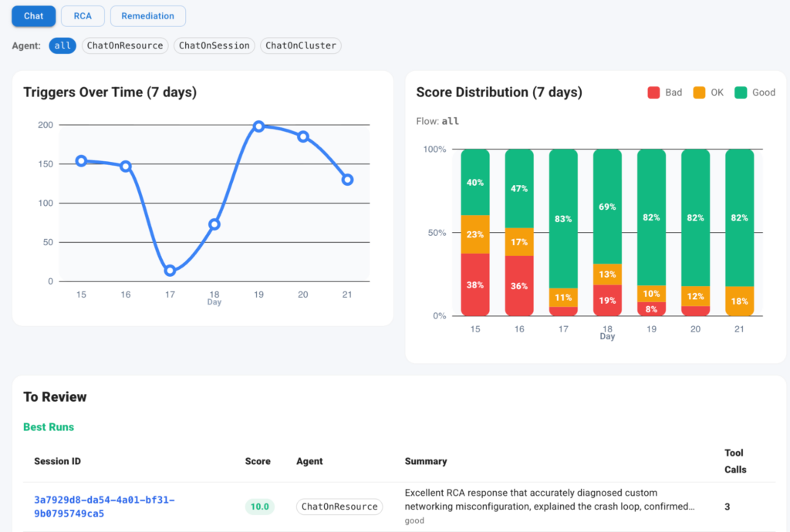
Task: Click the 69% Good segment for day 18
Action: 607,207
